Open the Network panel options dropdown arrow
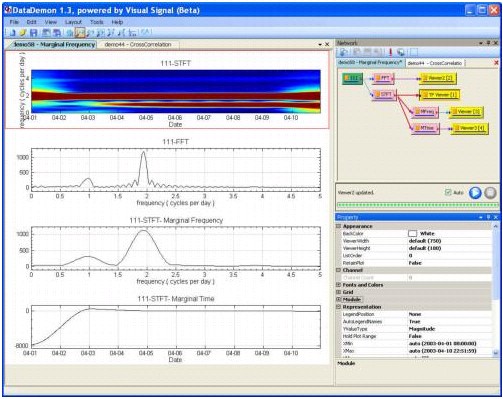This screenshot has width=503, height=399. pos(481,43)
